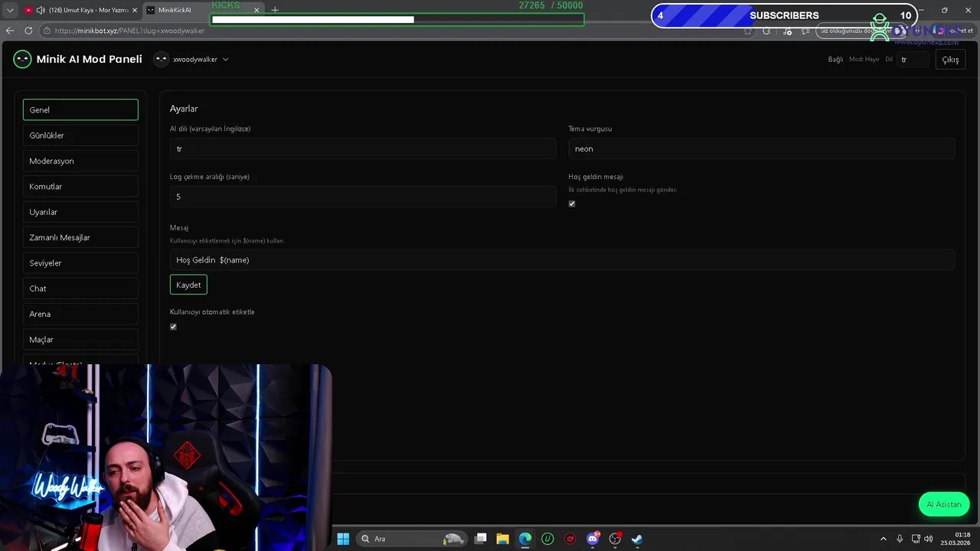Image resolution: width=980 pixels, height=551 pixels.
Task: Click the AI dili input field
Action: coord(363,148)
